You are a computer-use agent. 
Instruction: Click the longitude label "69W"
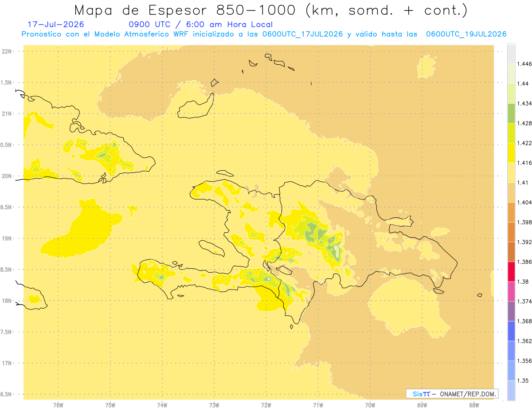422,405
